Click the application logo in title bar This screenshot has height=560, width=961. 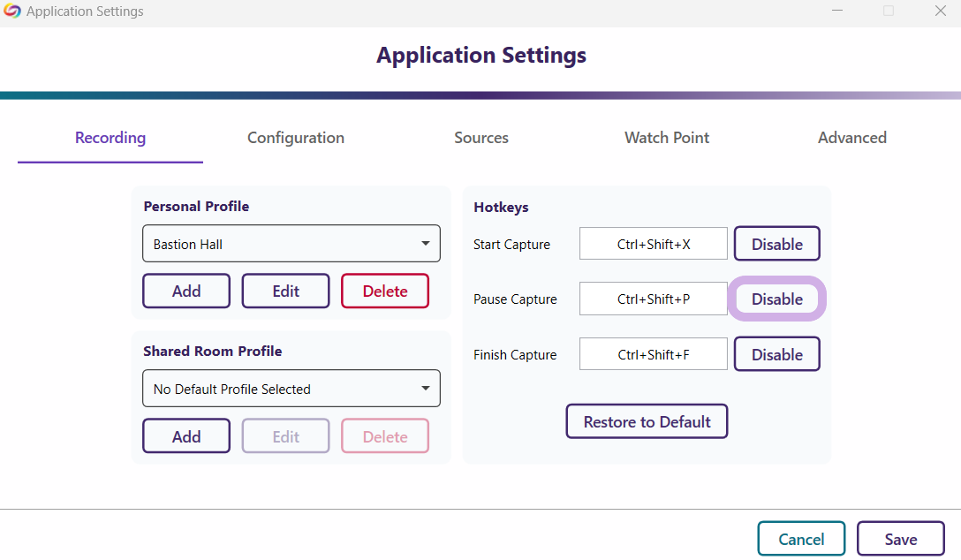tap(12, 11)
